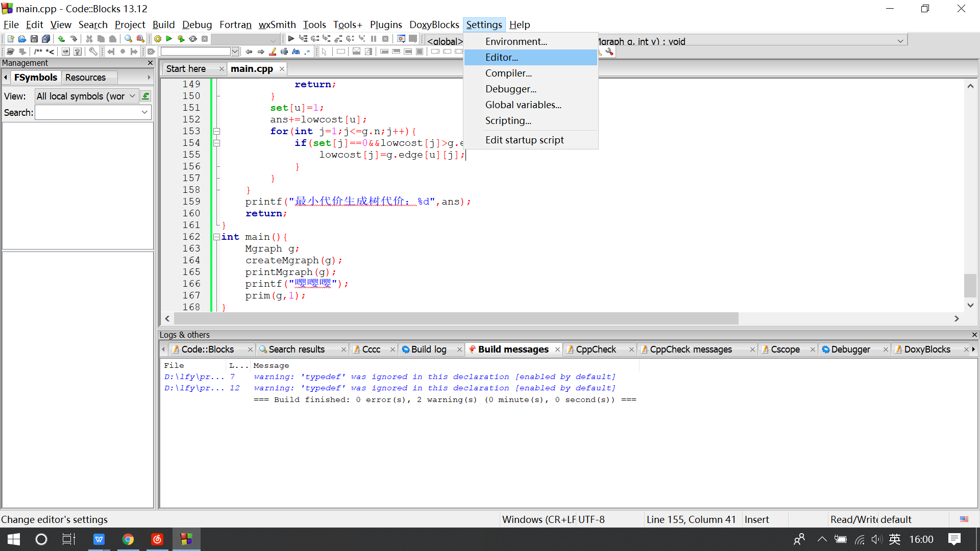Click the Build gear icon
Screen dimensions: 980x551
(x=158, y=39)
